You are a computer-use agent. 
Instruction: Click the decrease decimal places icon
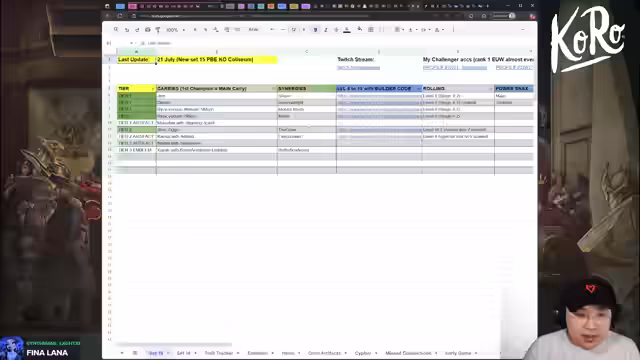(x=216, y=30)
